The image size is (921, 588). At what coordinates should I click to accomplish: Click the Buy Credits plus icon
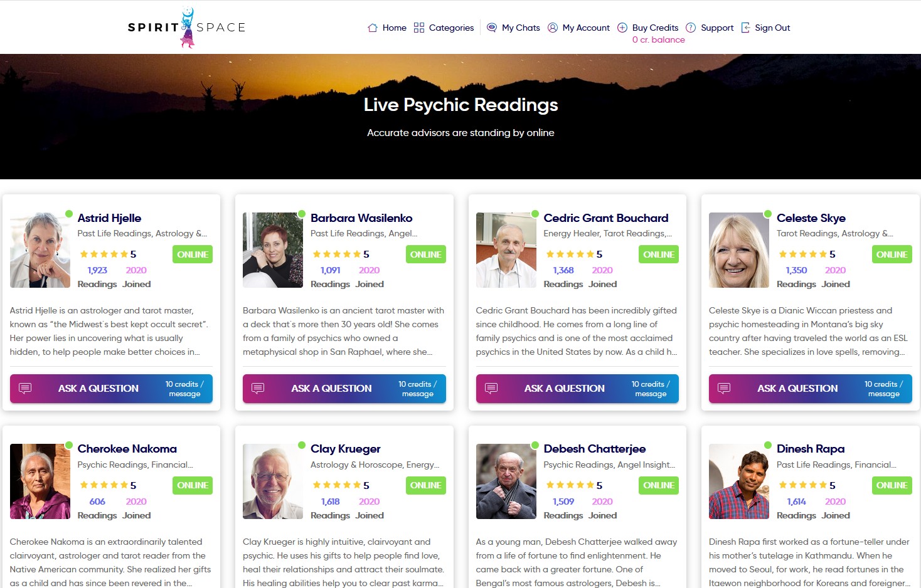click(622, 28)
